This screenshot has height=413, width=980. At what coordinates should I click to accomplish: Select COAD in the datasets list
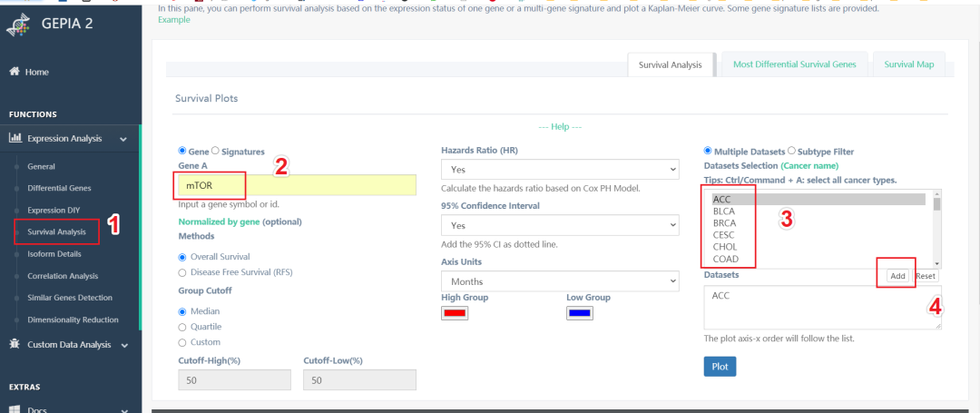click(x=818, y=259)
